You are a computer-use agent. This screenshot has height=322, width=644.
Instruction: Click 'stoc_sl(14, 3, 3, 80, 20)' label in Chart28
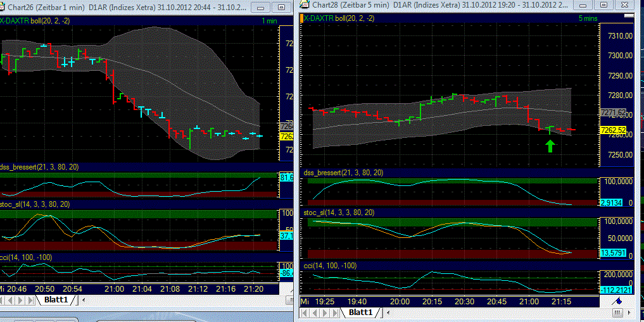[339, 213]
